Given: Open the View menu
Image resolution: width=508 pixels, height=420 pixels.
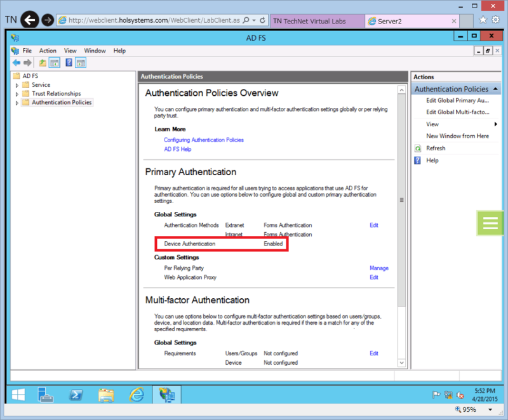Looking at the screenshot, I should pyautogui.click(x=70, y=51).
